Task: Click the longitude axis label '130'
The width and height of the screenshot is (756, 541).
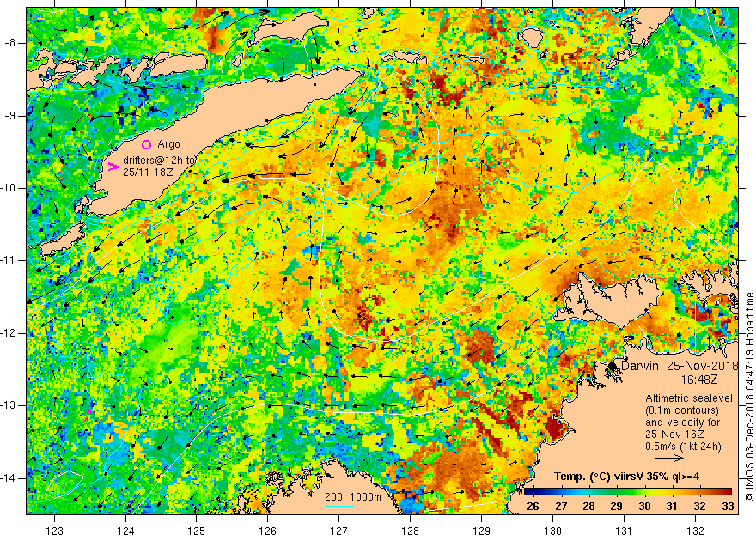Action: 552,531
